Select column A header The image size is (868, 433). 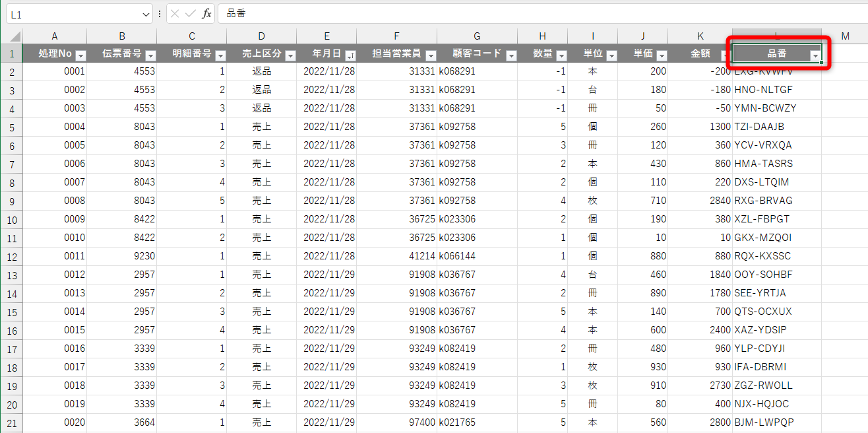55,36
